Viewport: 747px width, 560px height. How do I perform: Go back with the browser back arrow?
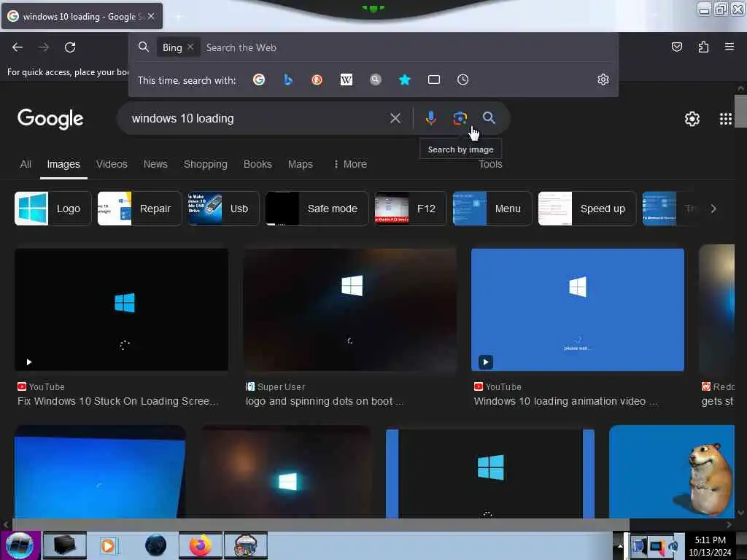(18, 47)
